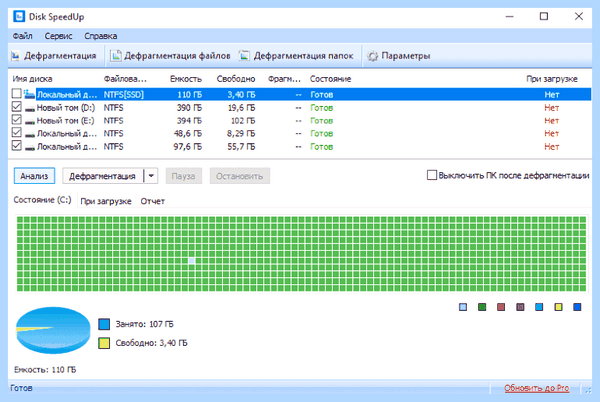Click the Disk SpeedUp app icon in title bar
The height and width of the screenshot is (402, 600).
pos(19,16)
